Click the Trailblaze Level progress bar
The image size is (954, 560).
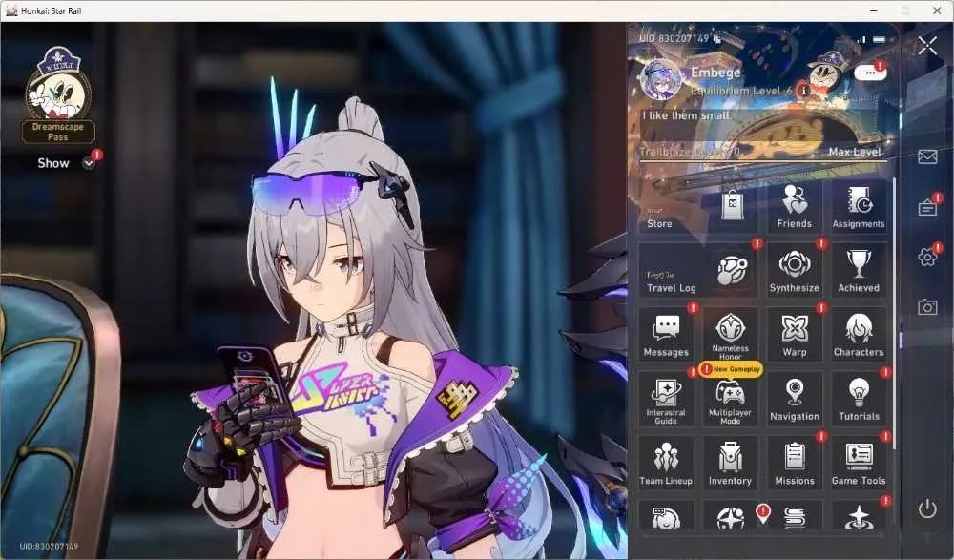(763, 160)
